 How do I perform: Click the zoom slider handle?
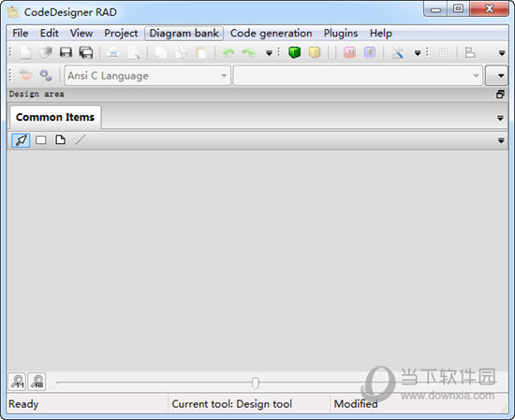tap(256, 383)
